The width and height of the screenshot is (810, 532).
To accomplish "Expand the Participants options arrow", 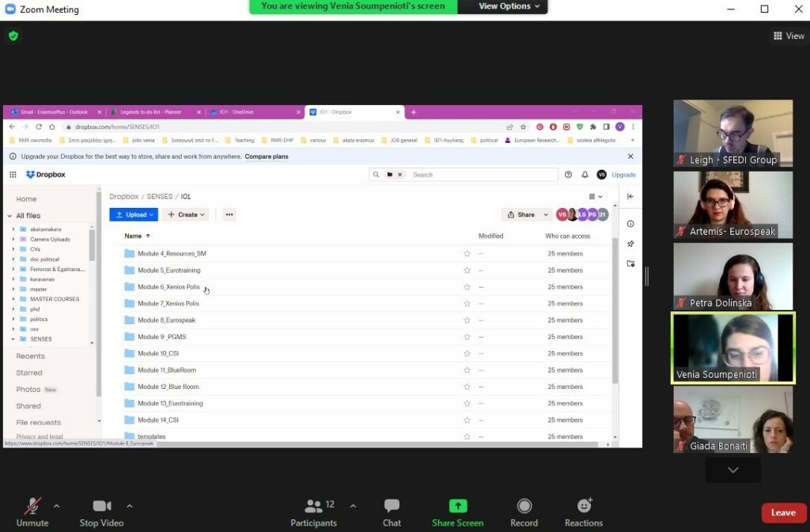I will coord(353,506).
